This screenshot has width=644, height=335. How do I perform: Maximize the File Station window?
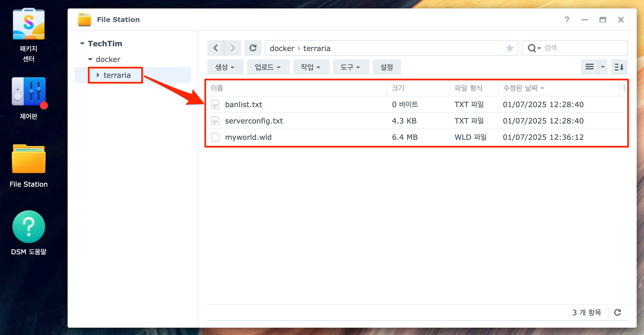click(x=603, y=20)
